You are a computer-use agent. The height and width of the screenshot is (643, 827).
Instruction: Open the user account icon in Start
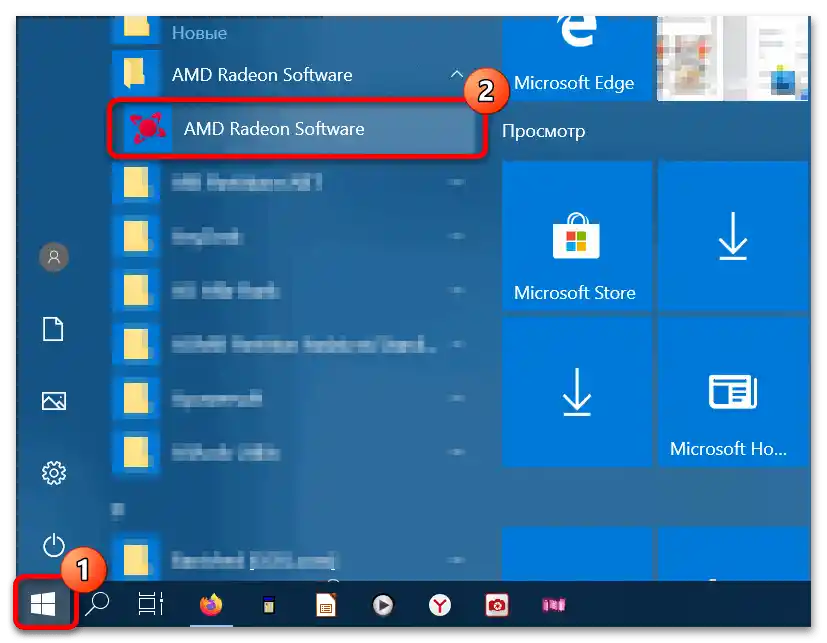click(x=54, y=257)
